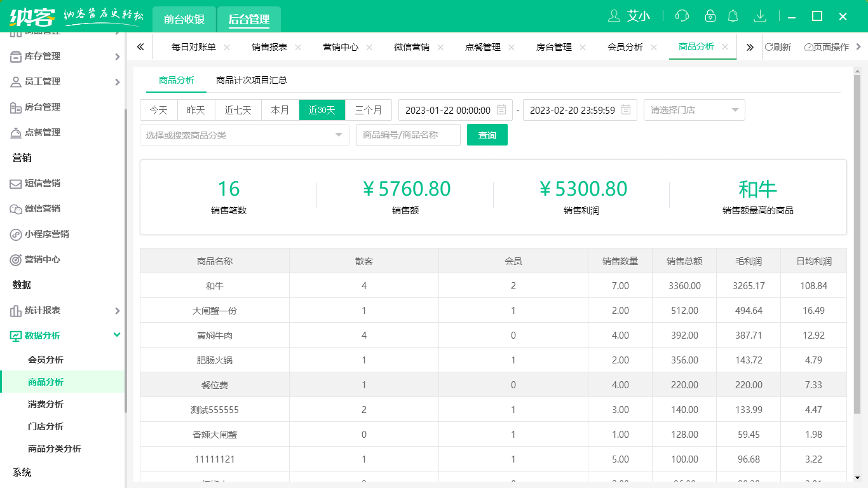This screenshot has height=488, width=868.
Task: Switch to 后台管理 top tab
Action: point(249,19)
